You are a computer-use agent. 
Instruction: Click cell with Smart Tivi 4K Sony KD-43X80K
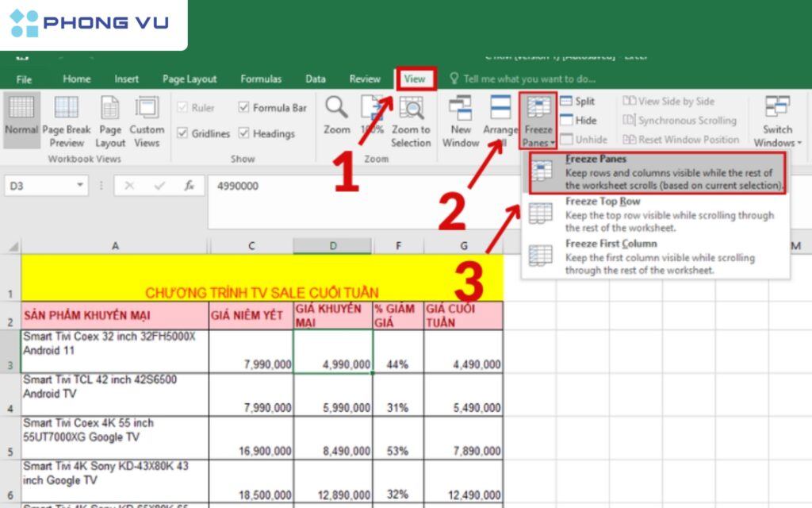tap(115, 481)
